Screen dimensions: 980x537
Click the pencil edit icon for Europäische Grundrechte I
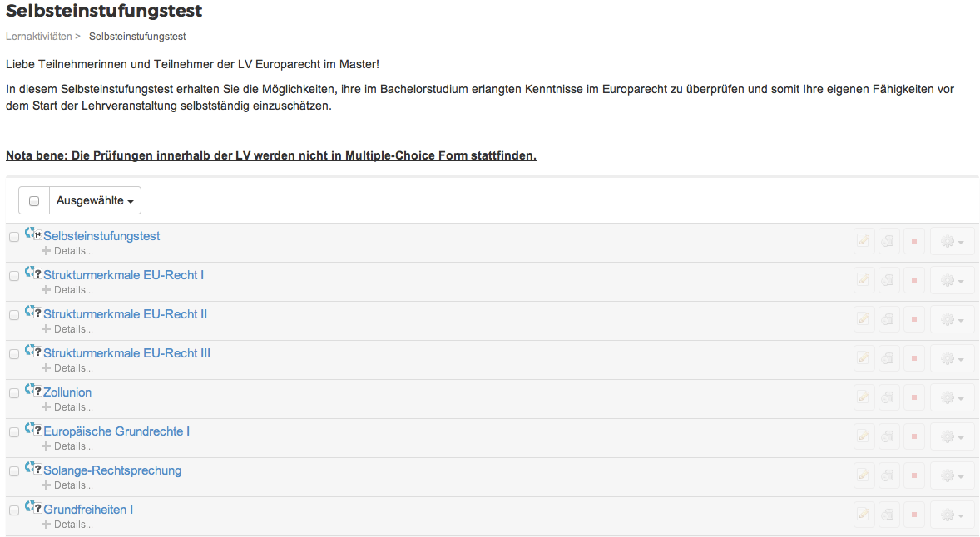coord(864,437)
